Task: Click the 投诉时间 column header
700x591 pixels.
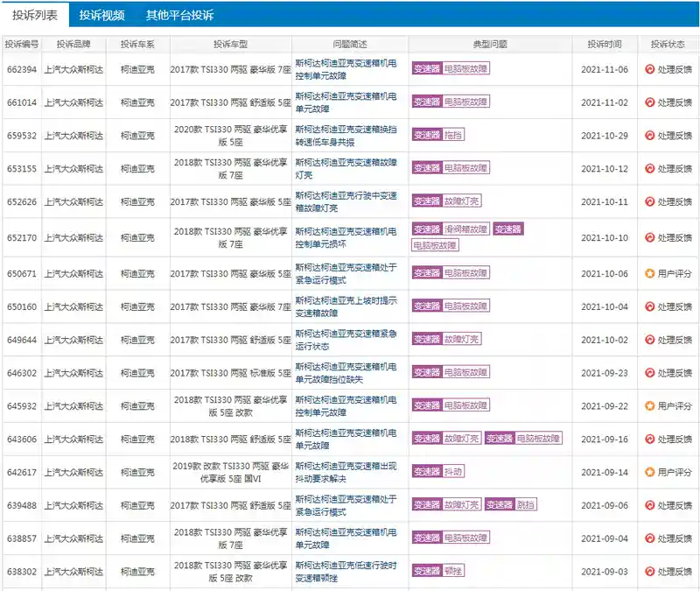Action: [x=605, y=44]
